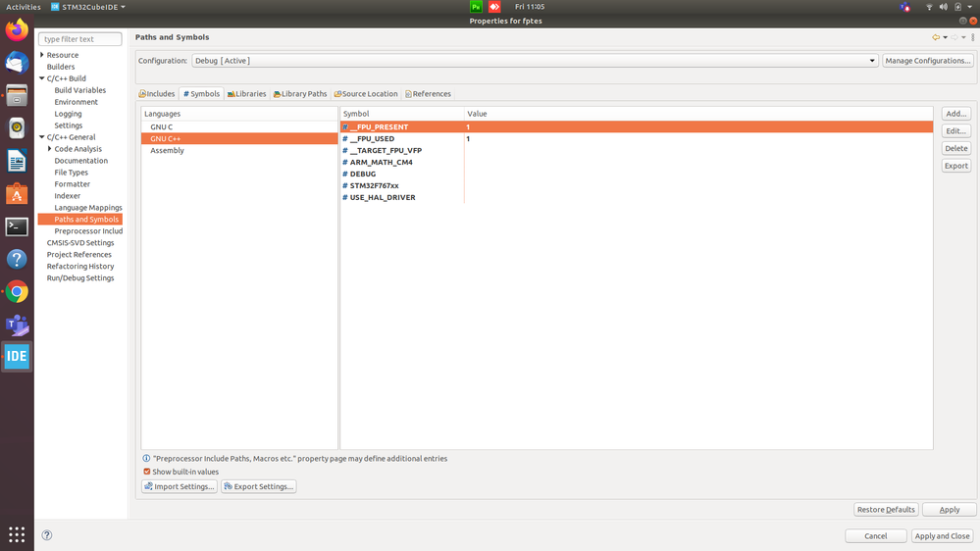Open Run/Debug Settings tree item
This screenshot has height=551, width=980.
click(80, 278)
